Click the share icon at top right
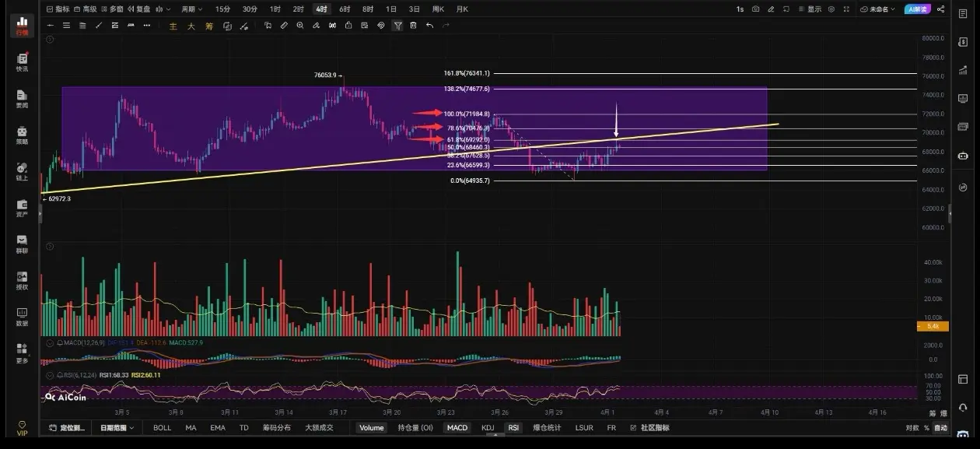The width and height of the screenshot is (980, 449). pos(940,9)
